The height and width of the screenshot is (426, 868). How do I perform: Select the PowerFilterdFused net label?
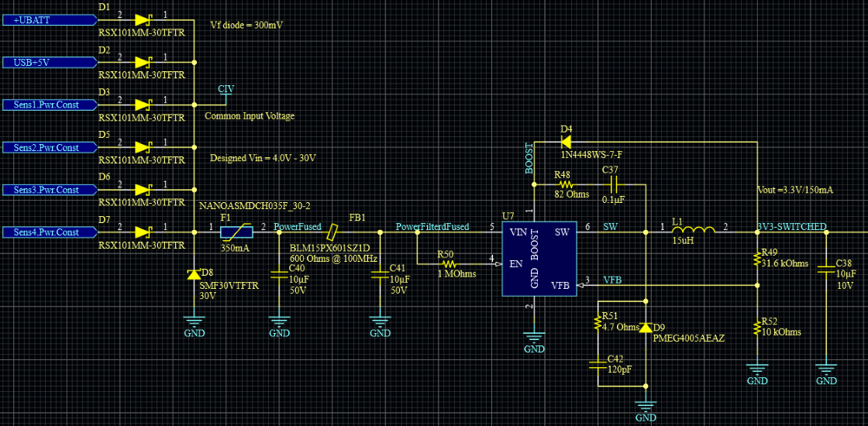(432, 227)
